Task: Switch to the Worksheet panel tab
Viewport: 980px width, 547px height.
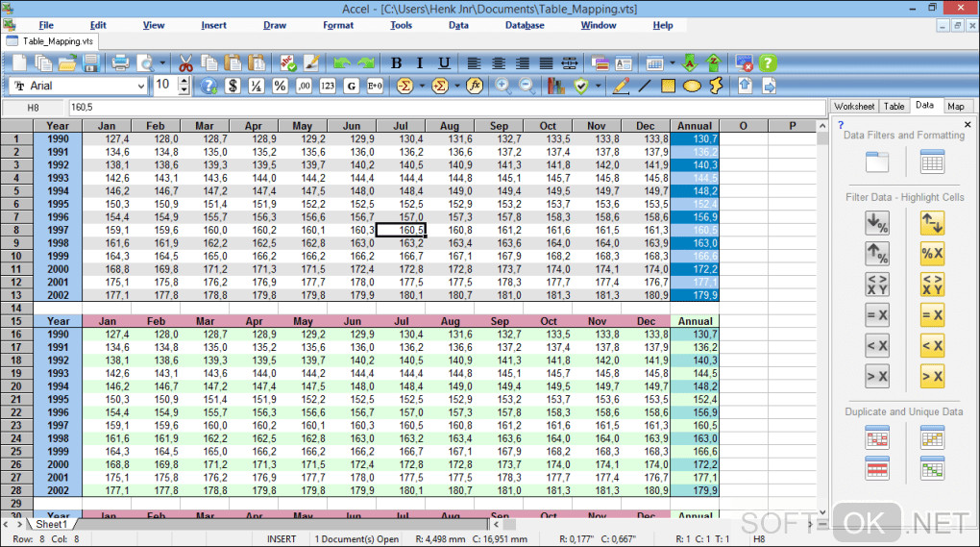Action: (854, 106)
